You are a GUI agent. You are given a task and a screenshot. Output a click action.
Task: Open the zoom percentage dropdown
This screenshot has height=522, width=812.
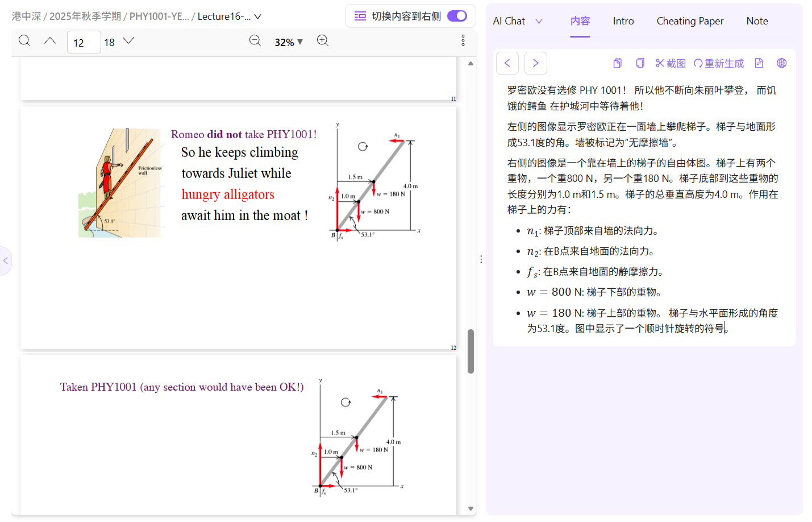pos(288,42)
